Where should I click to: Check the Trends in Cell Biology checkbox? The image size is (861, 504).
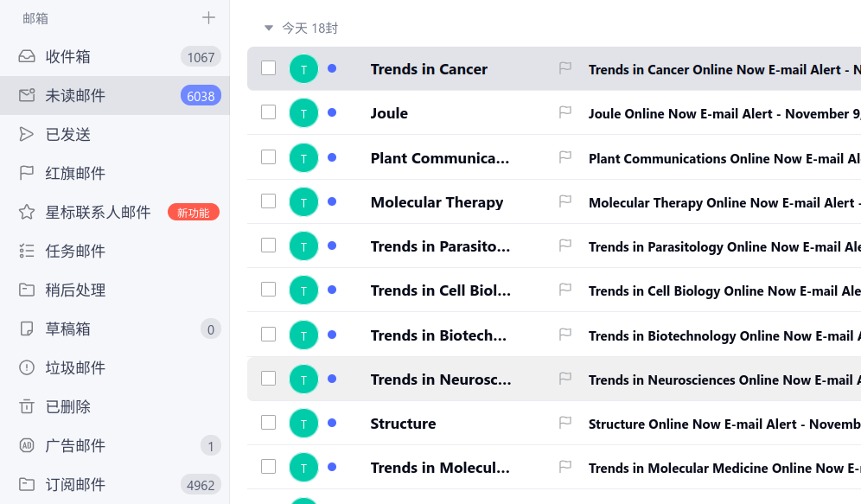pyautogui.click(x=269, y=289)
